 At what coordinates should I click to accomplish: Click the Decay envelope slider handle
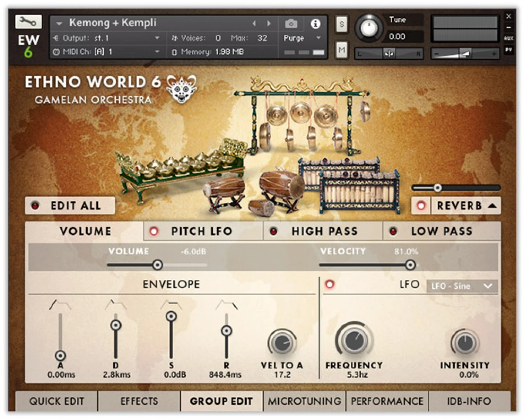coord(116,325)
